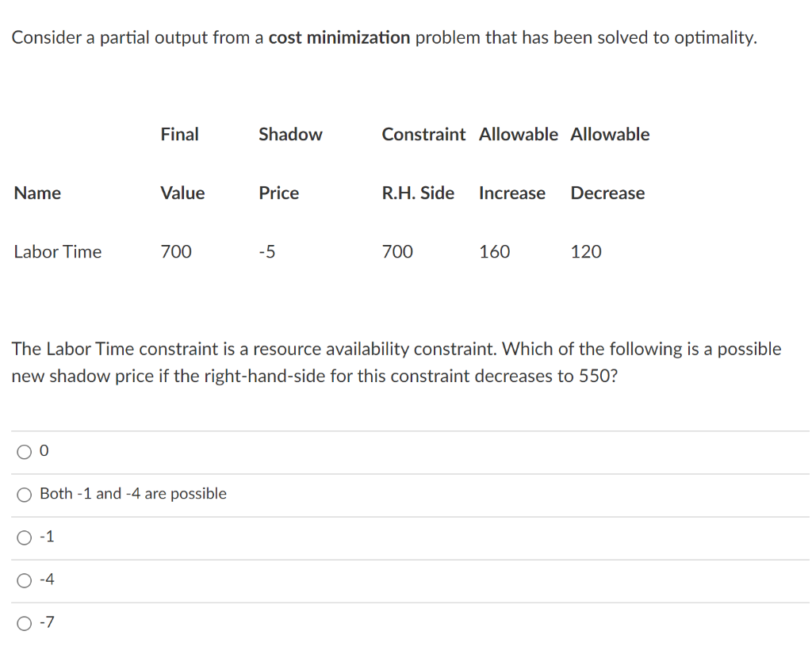
Task: Select "Both -1 and -4 are possible"
Action: 25,494
